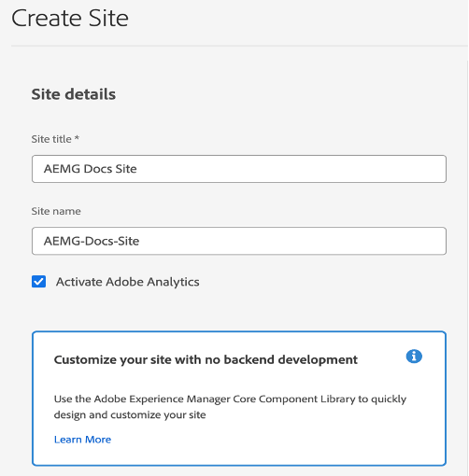Click the 'Site details' section heading
Image resolution: width=469 pixels, height=476 pixels.
pos(74,94)
